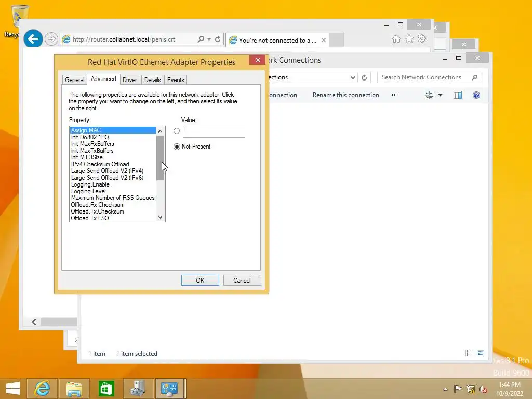This screenshot has width=532, height=399.
Task: Close the Adapter Properties dialog
Action: (258, 60)
